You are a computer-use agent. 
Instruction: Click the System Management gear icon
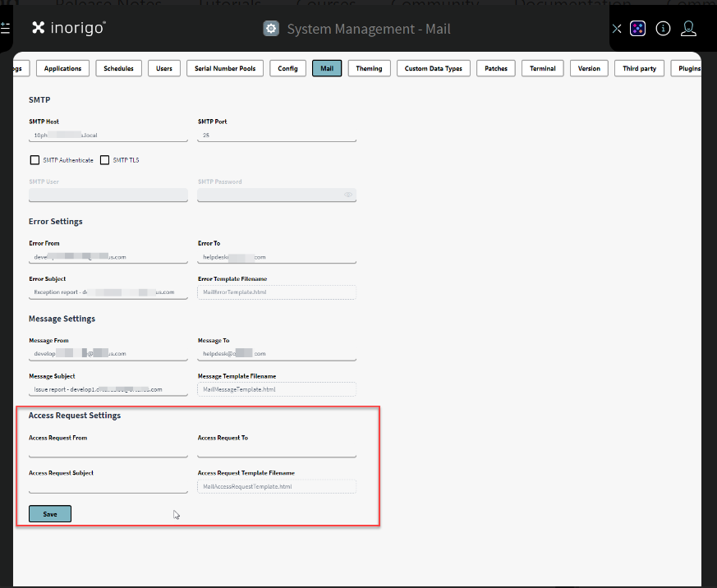coord(271,29)
